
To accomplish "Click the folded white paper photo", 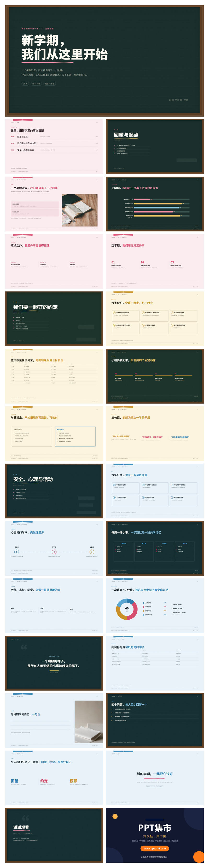I will pyautogui.click(x=89, y=722).
